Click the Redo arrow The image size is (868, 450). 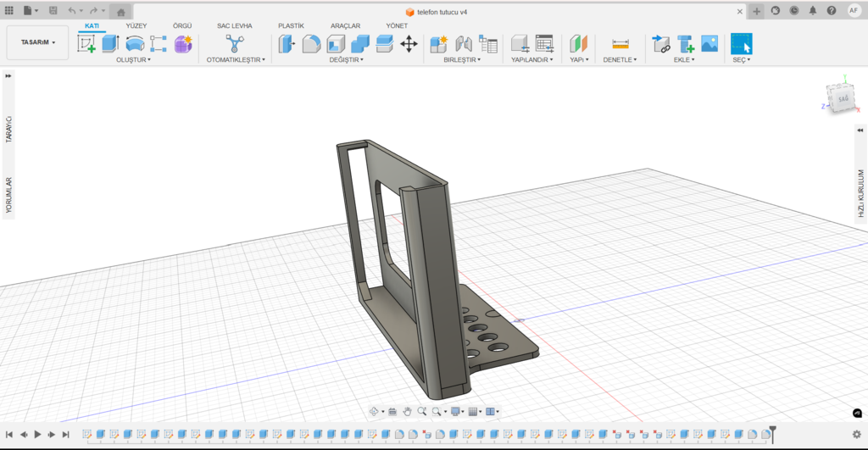coord(93,10)
